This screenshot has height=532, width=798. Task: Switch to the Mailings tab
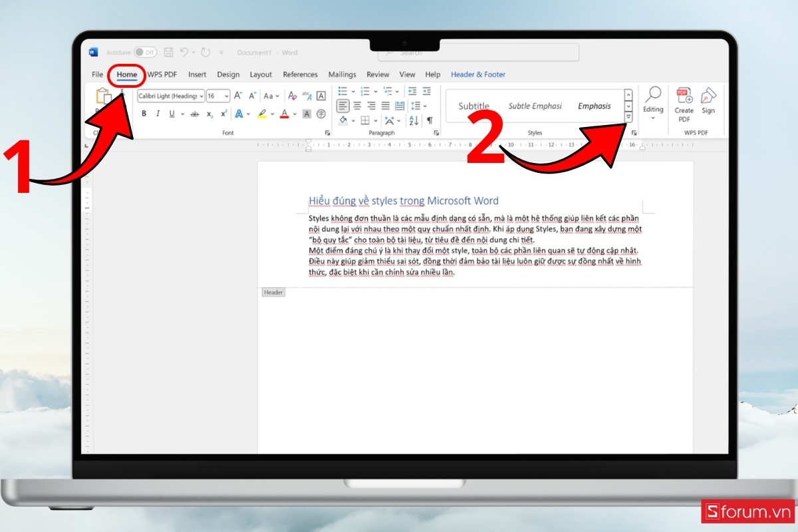pos(342,74)
